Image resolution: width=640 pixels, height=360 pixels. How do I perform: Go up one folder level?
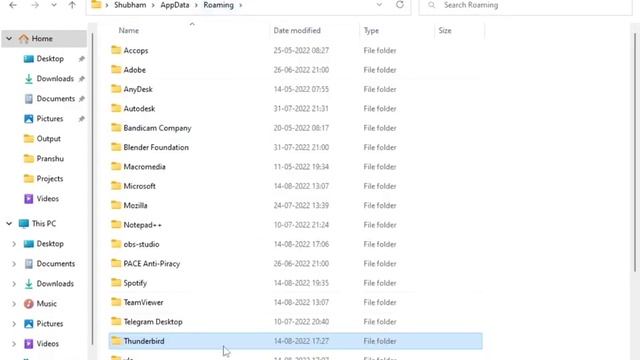click(72, 5)
